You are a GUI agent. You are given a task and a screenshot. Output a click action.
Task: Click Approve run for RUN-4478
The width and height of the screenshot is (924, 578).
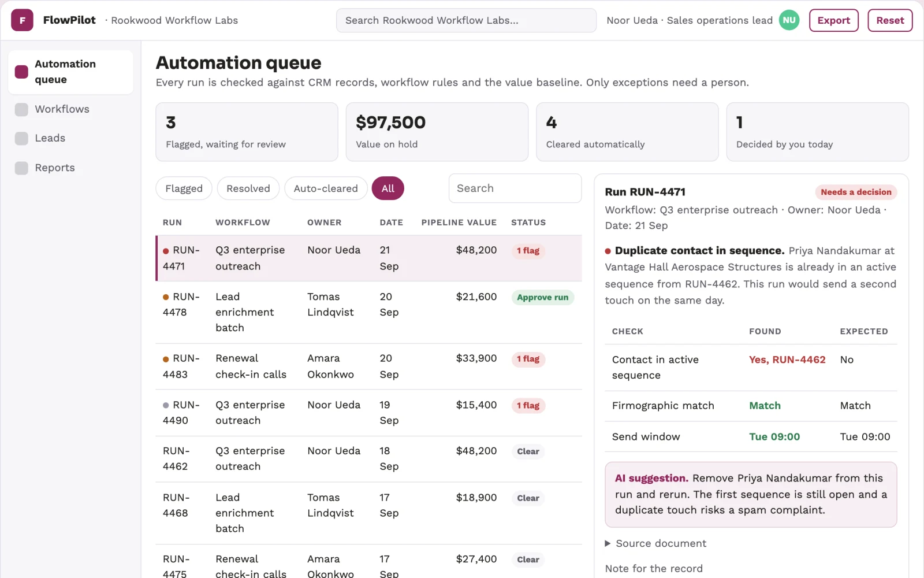(542, 298)
